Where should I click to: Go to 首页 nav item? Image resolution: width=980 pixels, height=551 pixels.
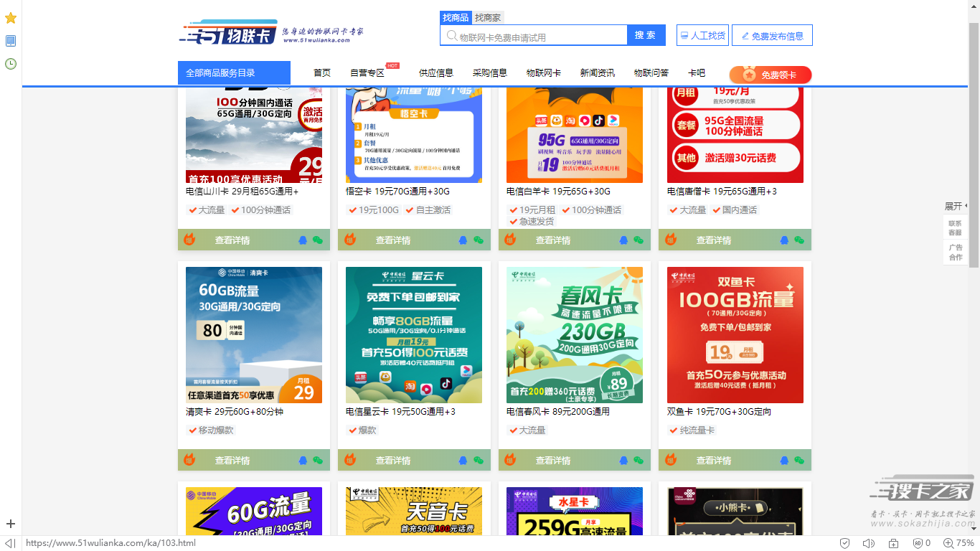coord(322,73)
